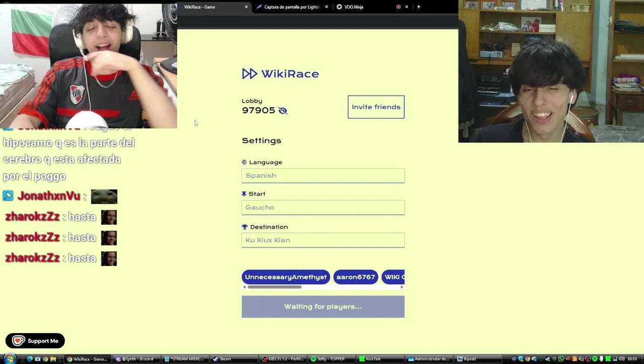The image size is (644, 364).
Task: Close the WikiRace - Game tab
Action: coord(246,7)
